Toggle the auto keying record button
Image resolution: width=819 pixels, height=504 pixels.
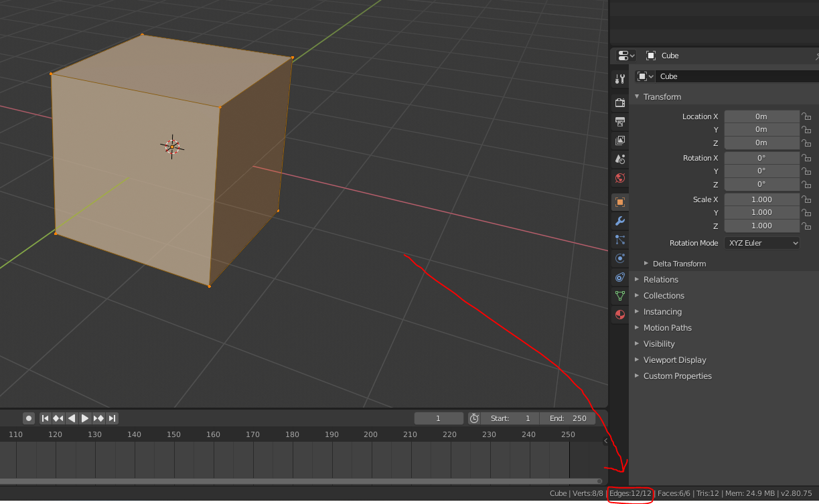click(29, 418)
